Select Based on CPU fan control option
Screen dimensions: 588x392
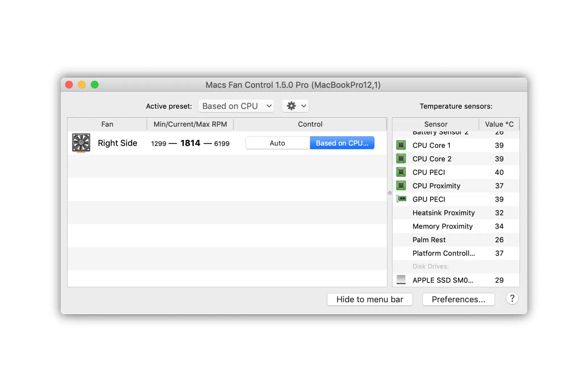tap(342, 143)
